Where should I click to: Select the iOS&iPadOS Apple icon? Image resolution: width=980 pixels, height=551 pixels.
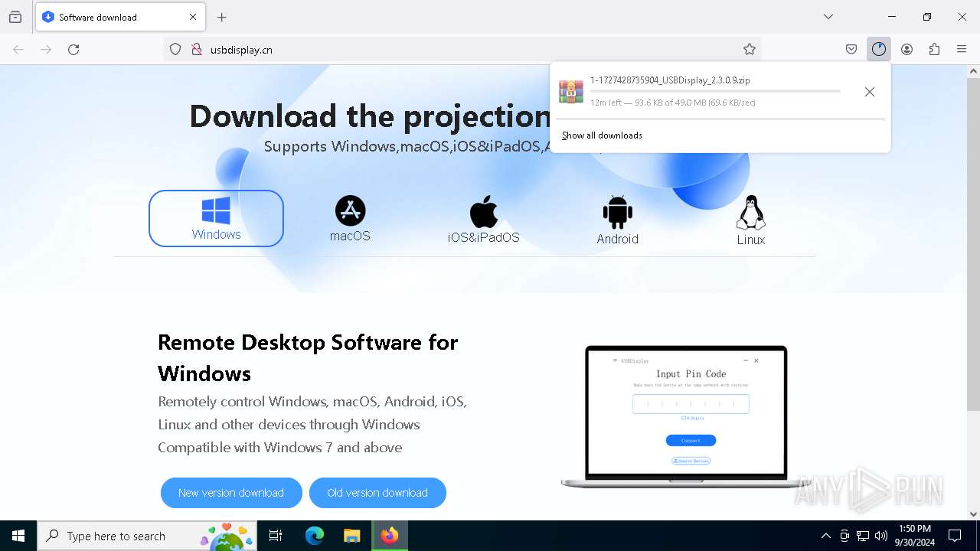[484, 211]
